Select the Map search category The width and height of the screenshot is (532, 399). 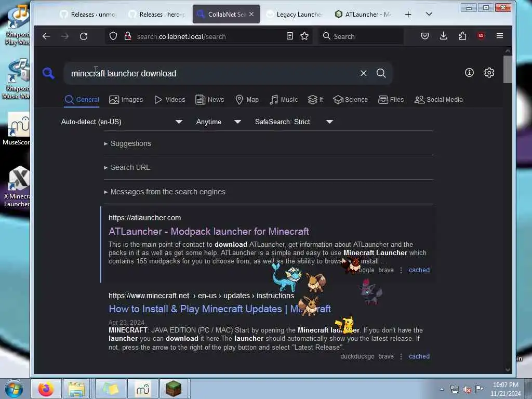(x=247, y=100)
